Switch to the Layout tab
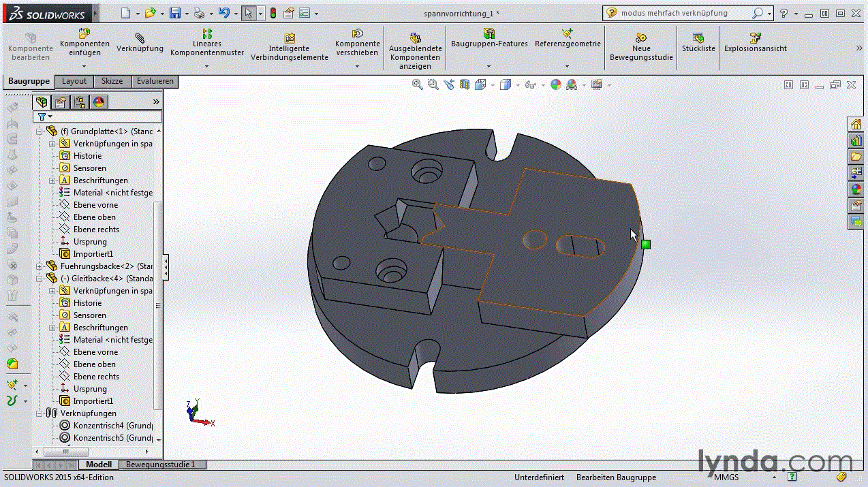Screen dimensions: 868x487 [x=74, y=81]
